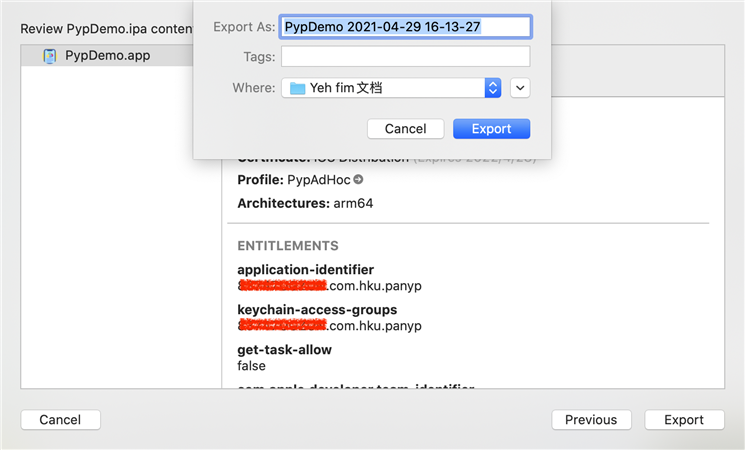This screenshot has height=450, width=745.
Task: Click the ENTITLEMENTS section header
Action: tap(288, 246)
